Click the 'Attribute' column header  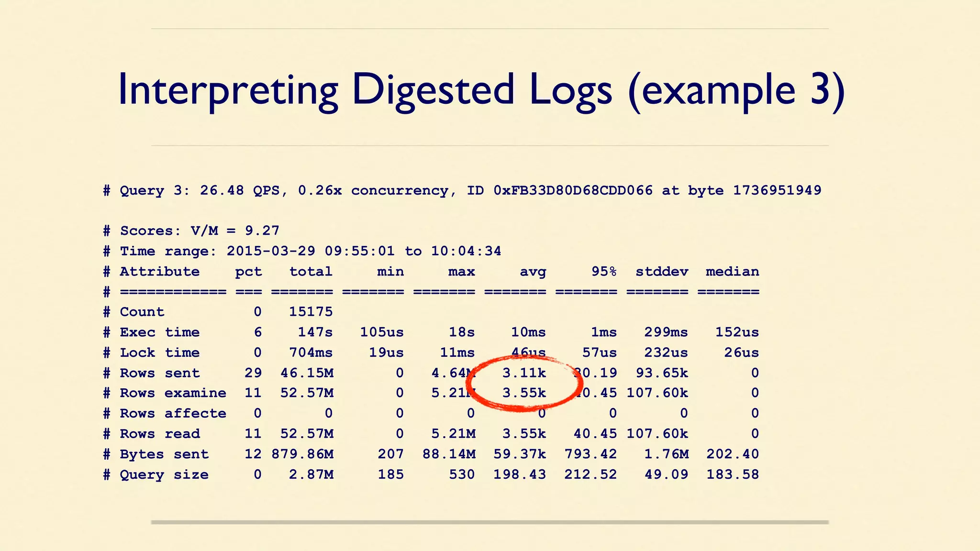tap(159, 272)
